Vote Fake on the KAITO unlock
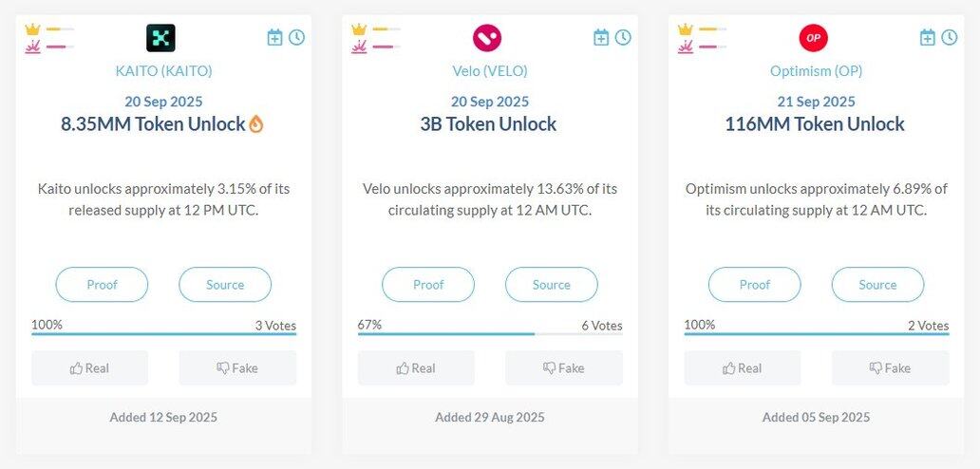This screenshot has width=980, height=469. 237,367
